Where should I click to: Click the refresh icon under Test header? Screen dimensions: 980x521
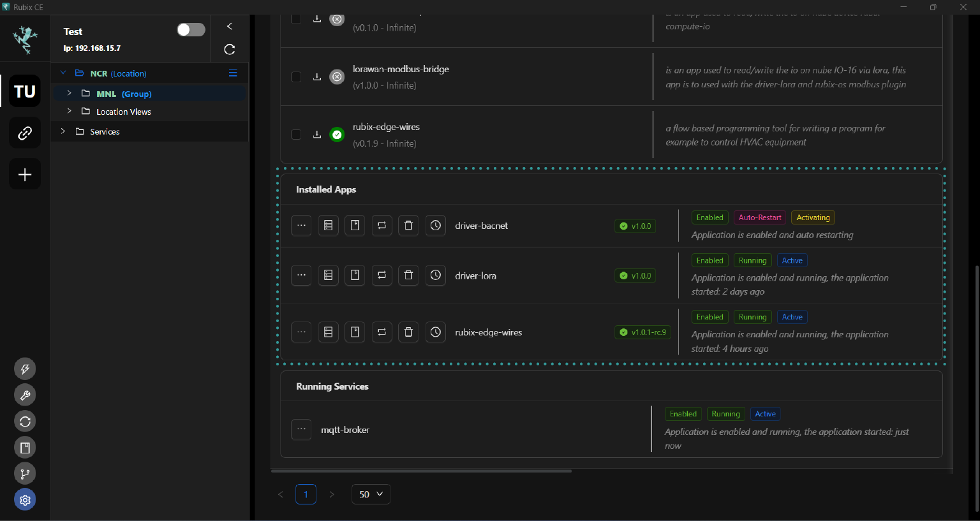(x=230, y=49)
